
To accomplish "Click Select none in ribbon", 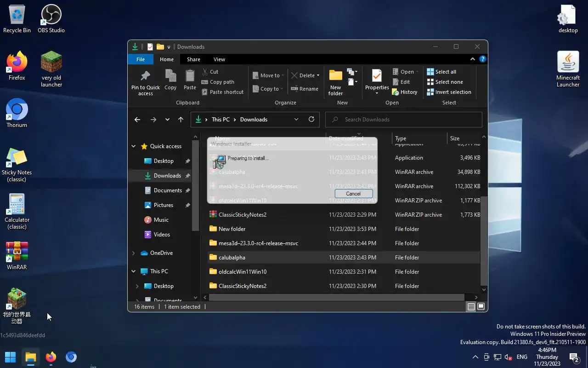I will coord(445,82).
